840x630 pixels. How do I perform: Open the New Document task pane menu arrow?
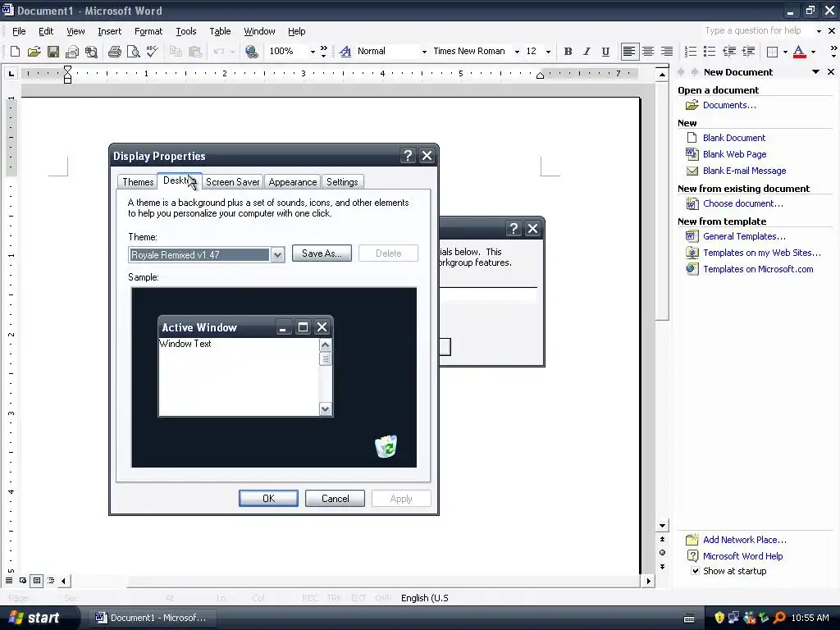point(815,72)
